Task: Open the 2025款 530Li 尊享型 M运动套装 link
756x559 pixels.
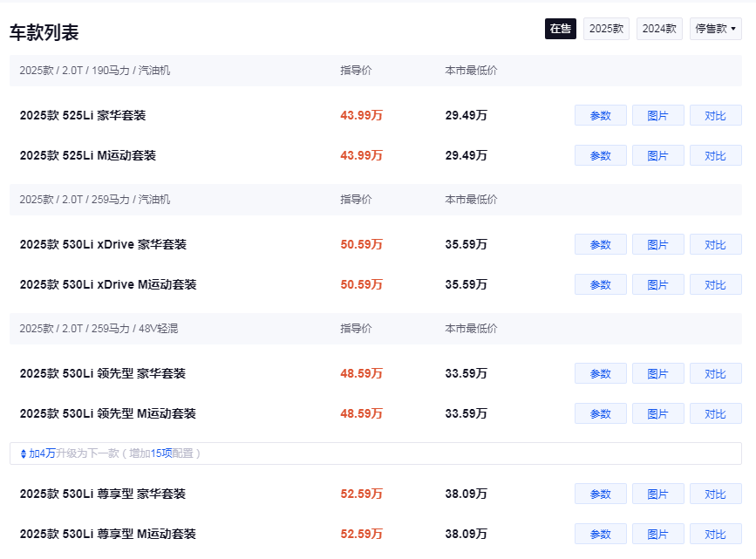Action: pos(107,534)
